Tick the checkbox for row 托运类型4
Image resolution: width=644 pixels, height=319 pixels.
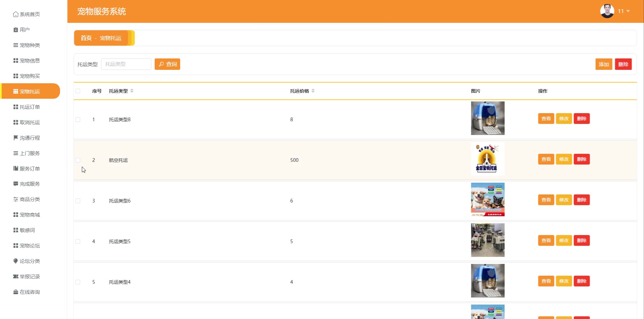78,282
